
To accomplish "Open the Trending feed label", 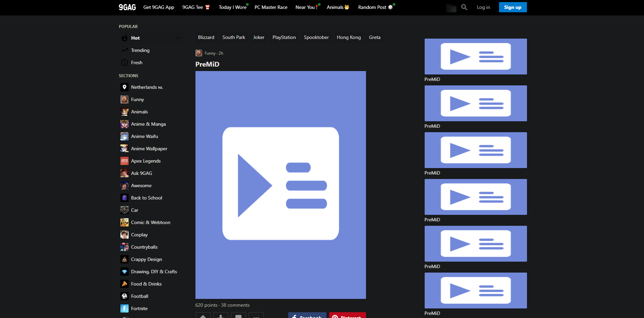I will [140, 50].
